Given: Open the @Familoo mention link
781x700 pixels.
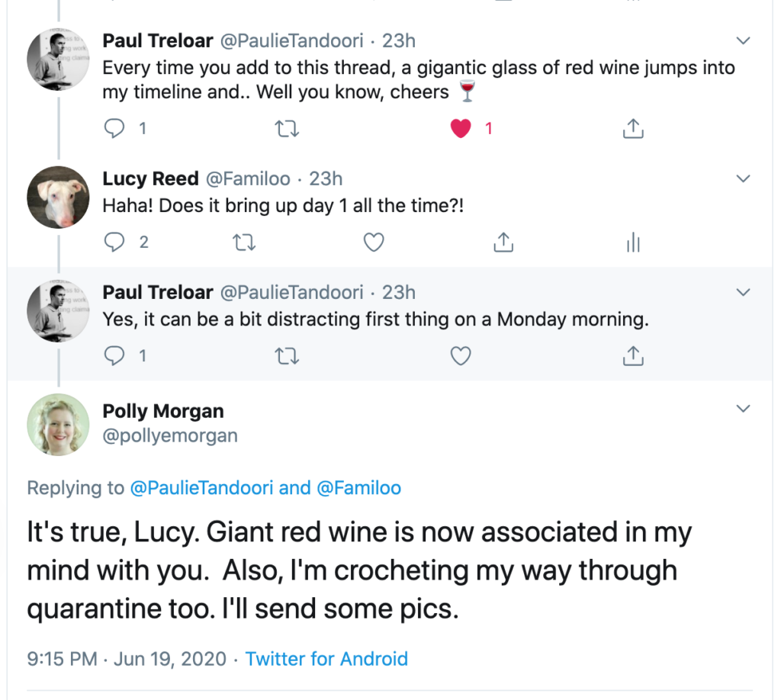Looking at the screenshot, I should tap(358, 488).
